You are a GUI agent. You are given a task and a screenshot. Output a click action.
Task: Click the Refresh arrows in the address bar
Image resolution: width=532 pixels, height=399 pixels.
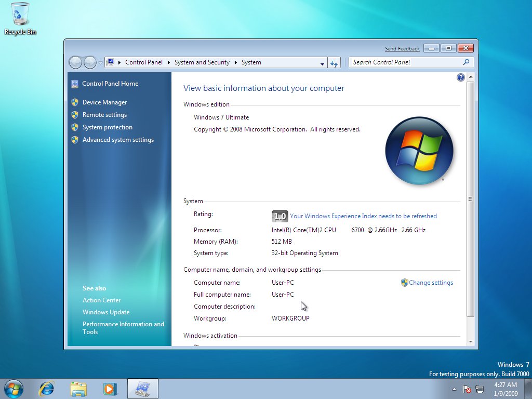[334, 62]
